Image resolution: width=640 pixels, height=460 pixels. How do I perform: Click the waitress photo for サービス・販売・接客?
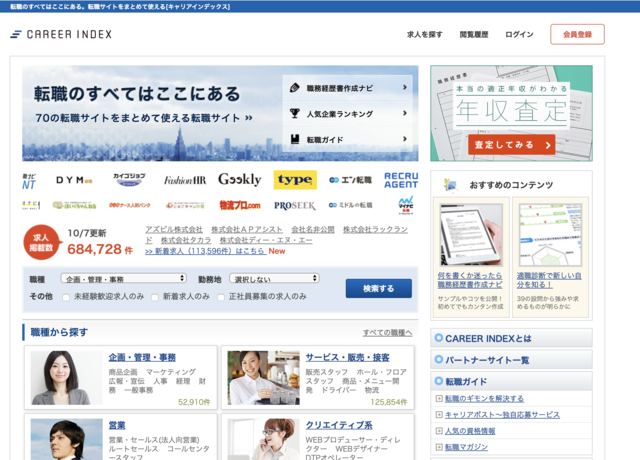tap(264, 378)
